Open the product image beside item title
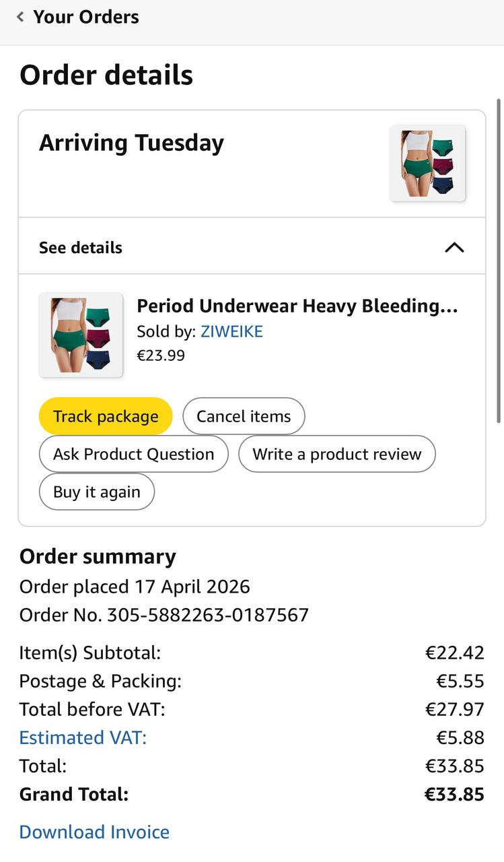Screen dimensions: 504x862 (81, 335)
